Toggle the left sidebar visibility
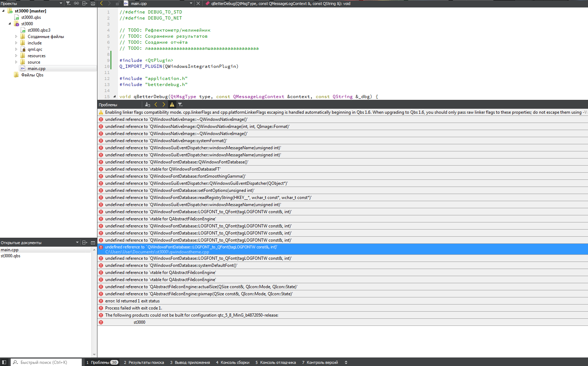 click(4, 362)
